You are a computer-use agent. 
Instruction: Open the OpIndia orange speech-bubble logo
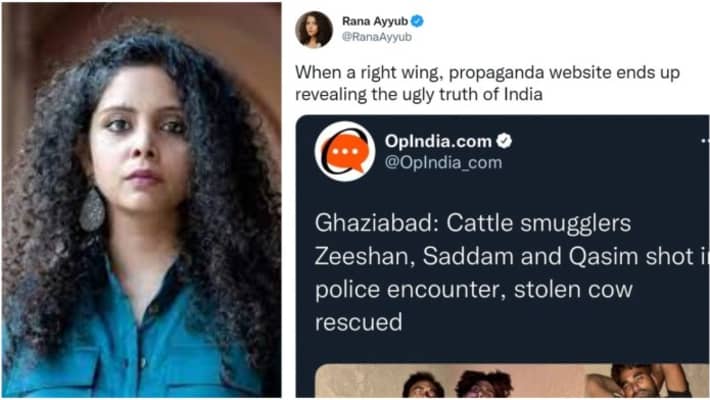tap(345, 151)
